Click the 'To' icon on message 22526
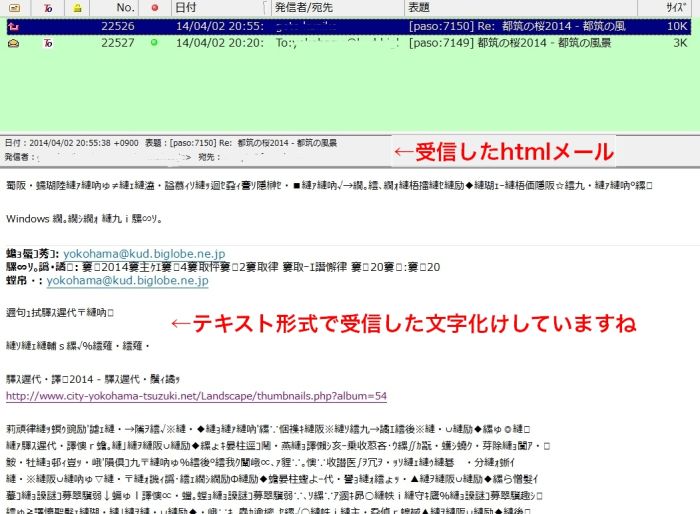The height and width of the screenshot is (514, 700). [49, 27]
